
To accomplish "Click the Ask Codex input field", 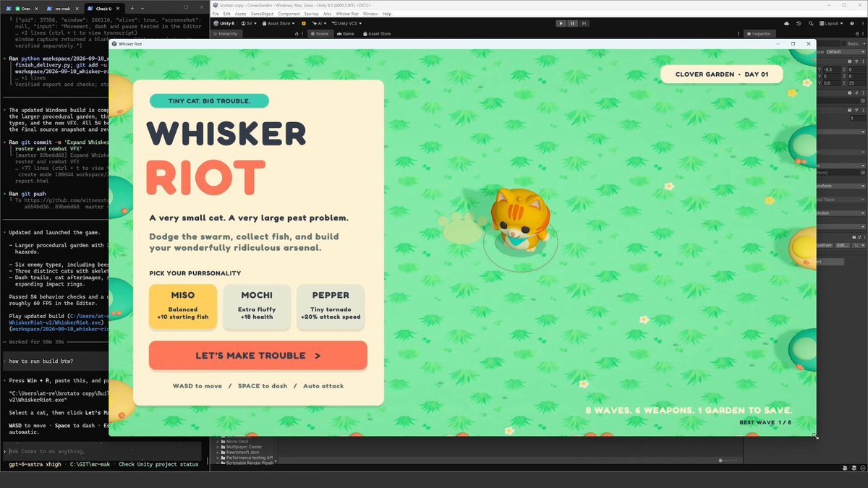I will point(101,451).
